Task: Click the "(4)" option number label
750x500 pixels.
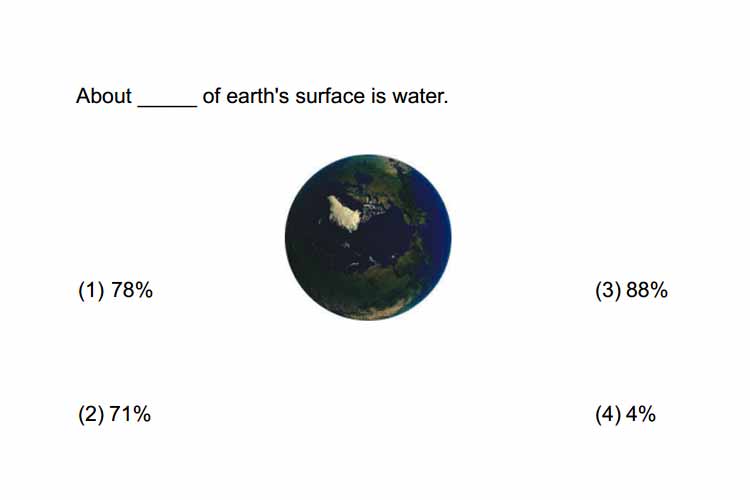Action: [608, 414]
